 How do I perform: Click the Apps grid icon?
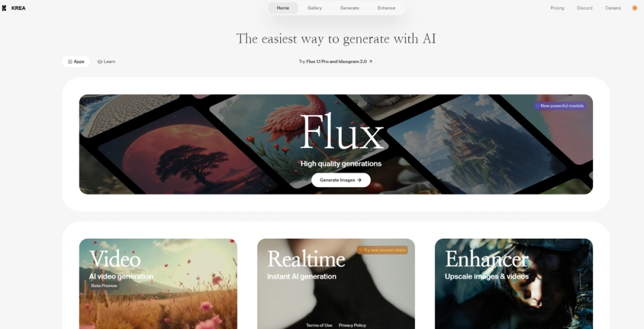[70, 62]
